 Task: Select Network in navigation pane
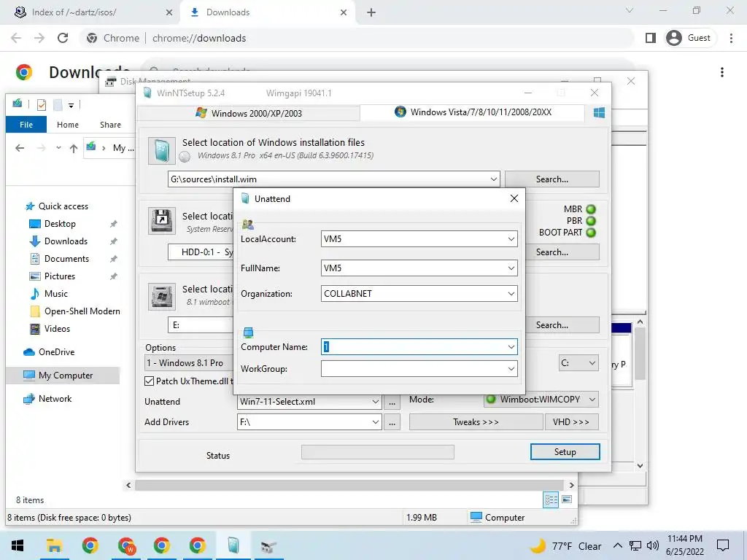(x=55, y=399)
